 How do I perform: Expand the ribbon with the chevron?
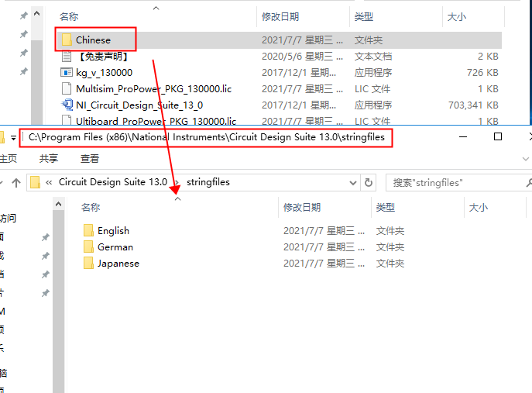(526, 159)
